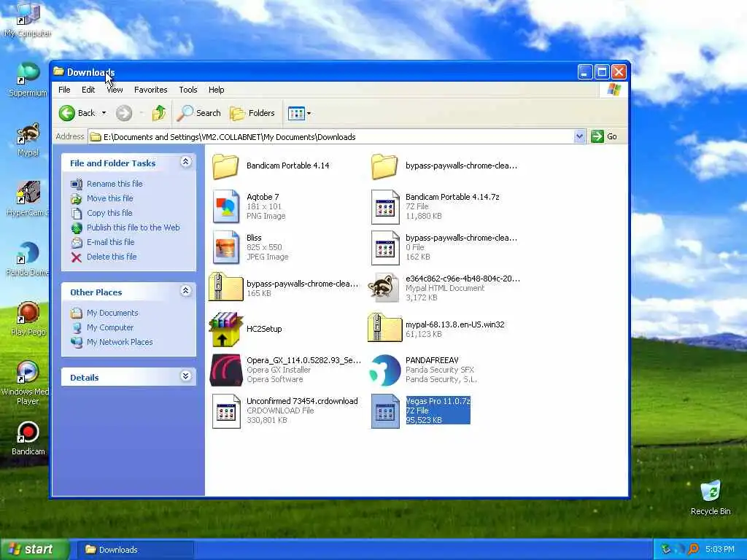Click the Address bar path field
The width and height of the screenshot is (747, 560).
[330, 136]
